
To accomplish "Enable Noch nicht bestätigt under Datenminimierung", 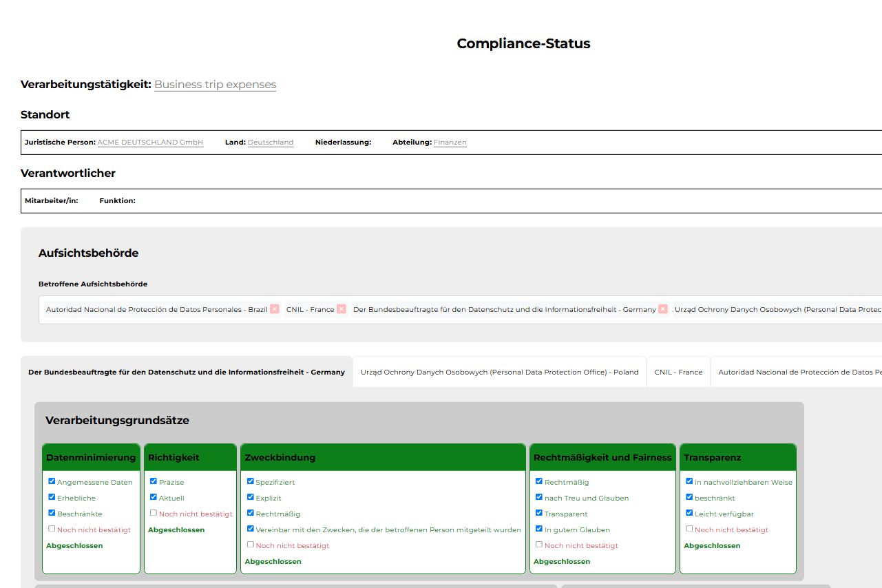I will [x=51, y=528].
